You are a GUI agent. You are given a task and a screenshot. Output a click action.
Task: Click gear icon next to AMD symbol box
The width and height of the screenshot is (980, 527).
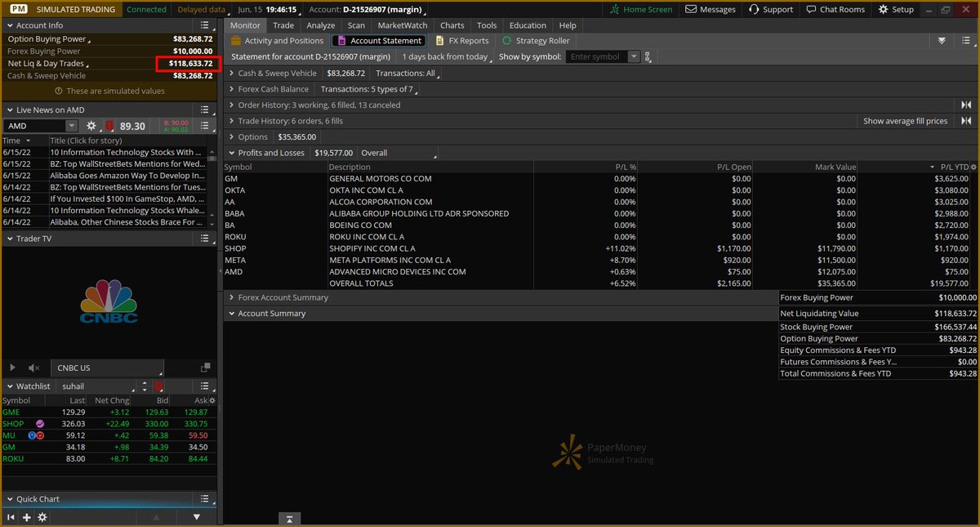point(91,126)
